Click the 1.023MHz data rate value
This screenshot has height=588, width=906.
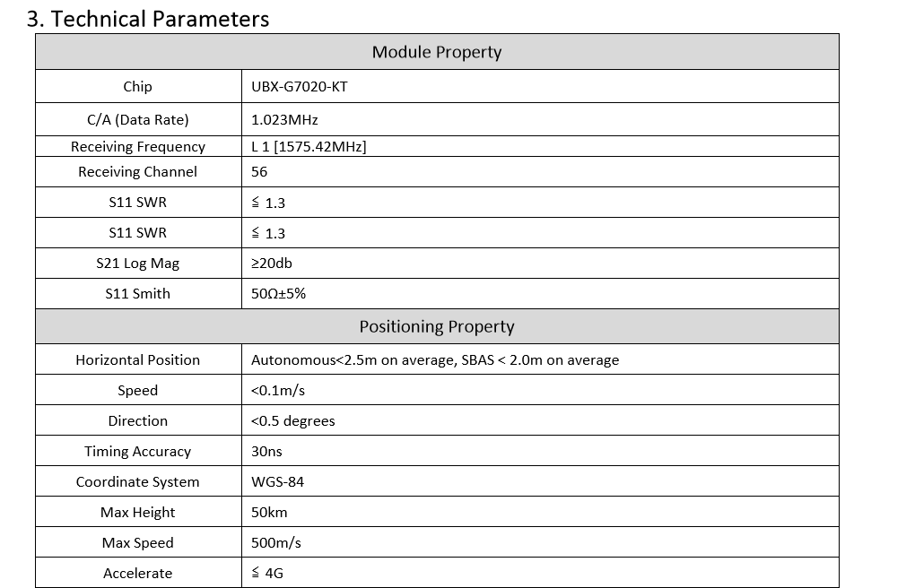coord(284,119)
